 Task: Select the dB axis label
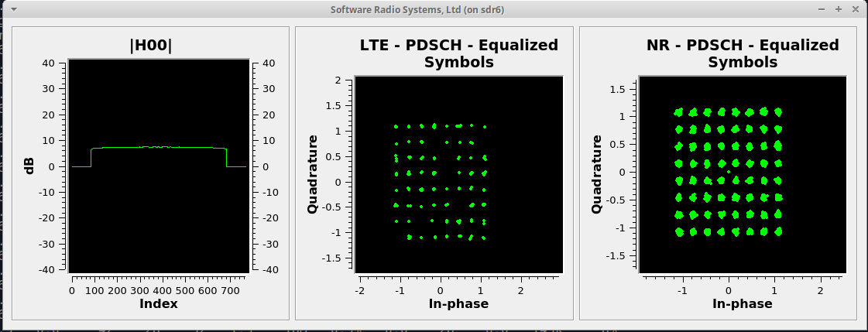click(30, 166)
